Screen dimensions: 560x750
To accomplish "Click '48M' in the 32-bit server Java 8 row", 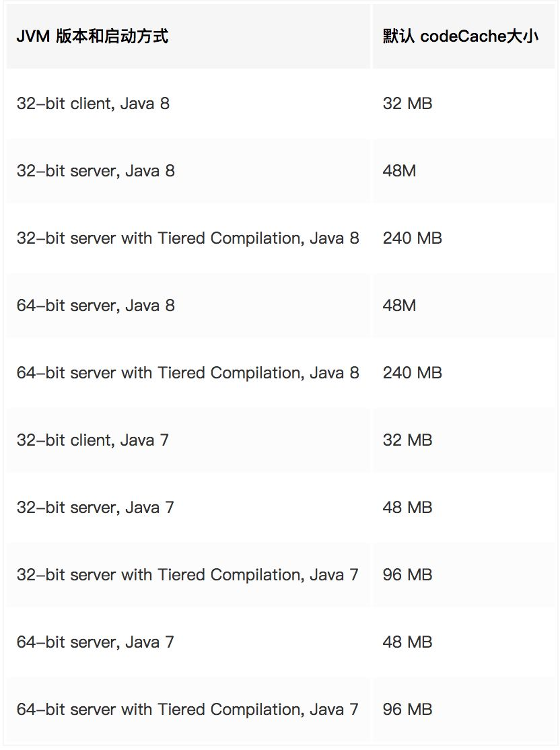I will coord(399,171).
